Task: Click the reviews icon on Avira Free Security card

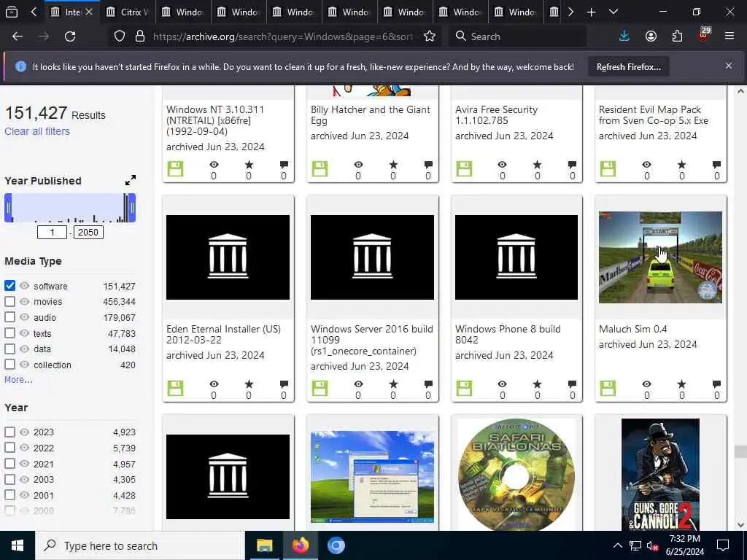Action: pyautogui.click(x=572, y=165)
